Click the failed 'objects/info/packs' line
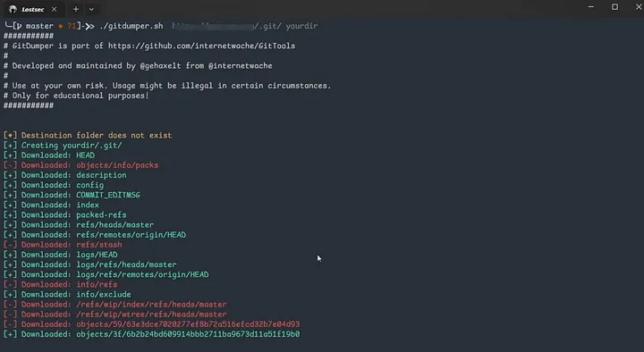 80,165
